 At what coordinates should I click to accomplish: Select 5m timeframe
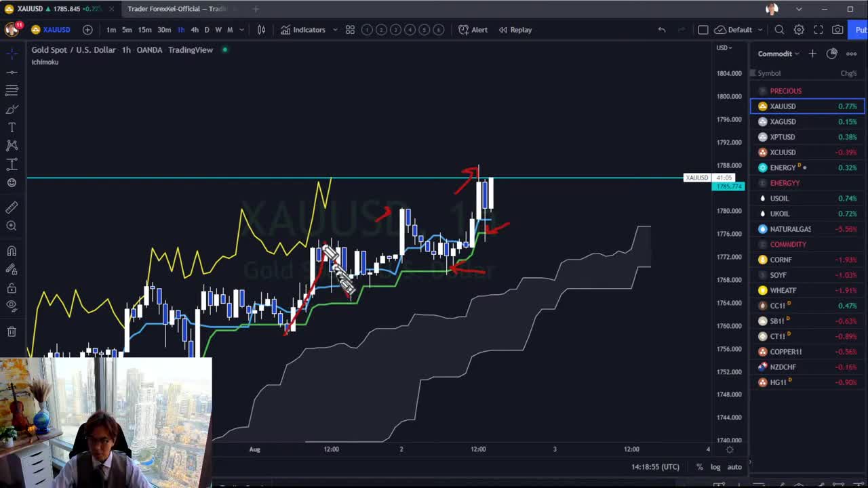point(127,30)
